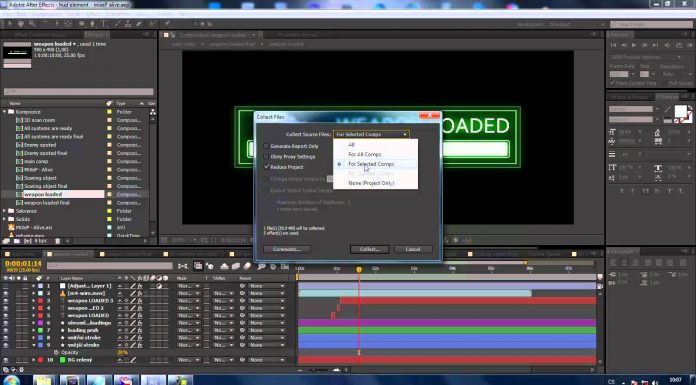The height and width of the screenshot is (385, 696).
Task: Toggle visibility of layer 8 vnitřní stroke
Action: tap(5, 337)
